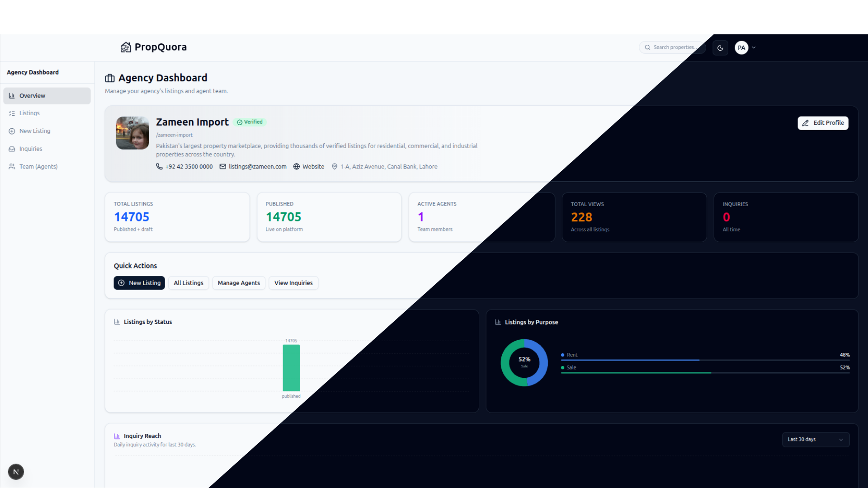
Task: Click the plus-circle icon beside sidebar New Listing
Action: pyautogui.click(x=12, y=131)
